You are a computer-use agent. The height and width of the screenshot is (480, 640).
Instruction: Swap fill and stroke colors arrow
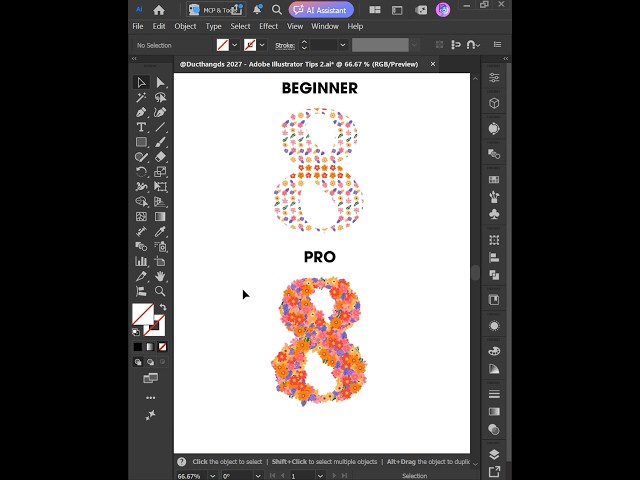tap(163, 307)
